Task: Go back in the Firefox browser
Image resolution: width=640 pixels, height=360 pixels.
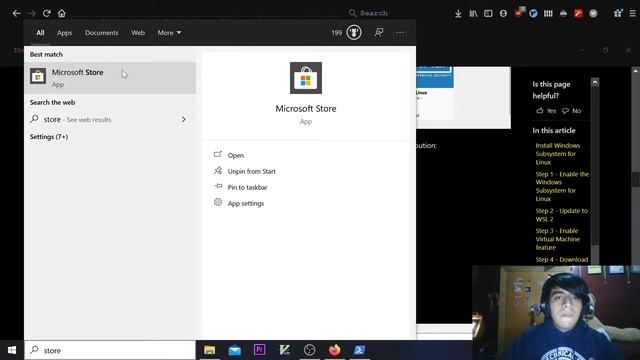Action: 16,13
